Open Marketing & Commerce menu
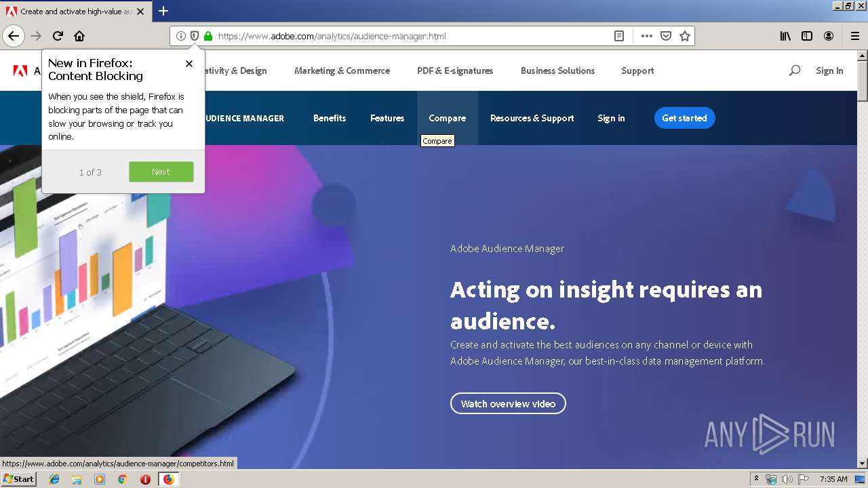Viewport: 868px width, 488px height. point(342,70)
